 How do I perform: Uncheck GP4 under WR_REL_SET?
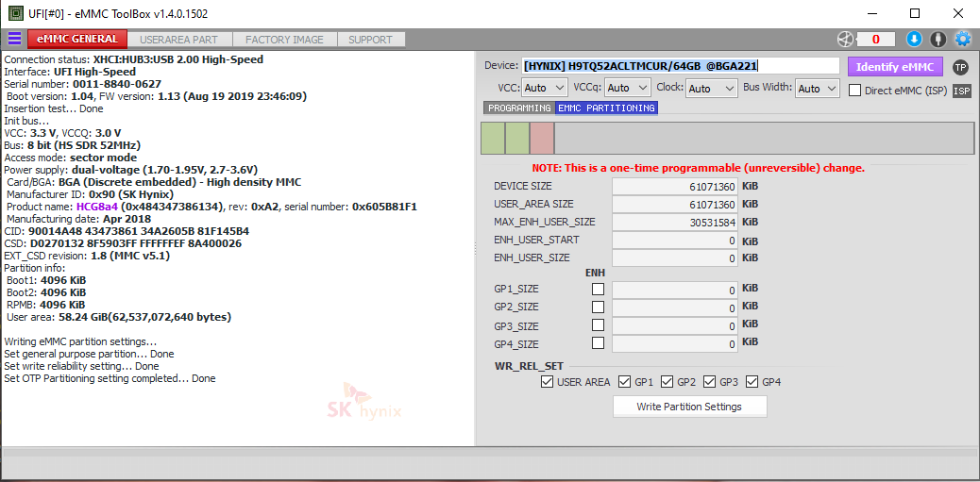click(x=752, y=381)
